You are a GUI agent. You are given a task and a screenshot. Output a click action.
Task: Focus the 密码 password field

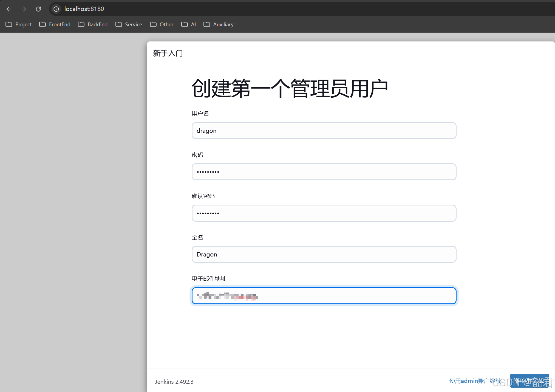point(324,172)
